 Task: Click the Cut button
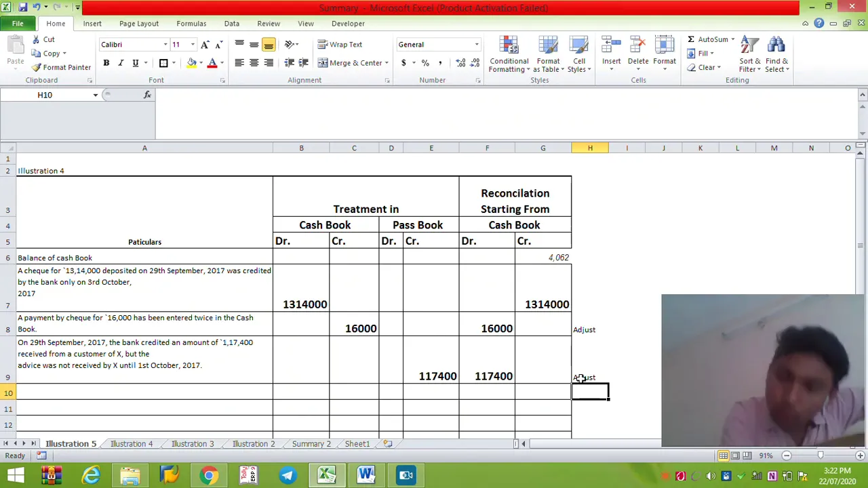click(x=43, y=39)
